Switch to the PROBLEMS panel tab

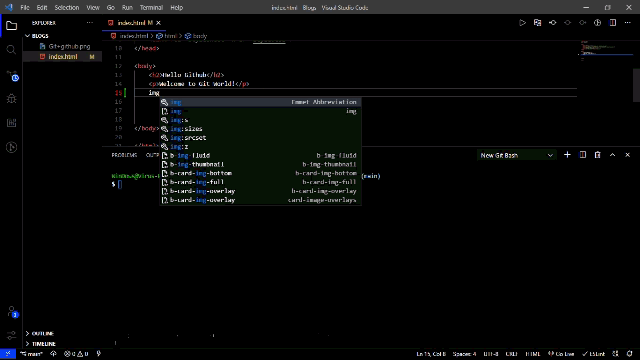(124, 155)
